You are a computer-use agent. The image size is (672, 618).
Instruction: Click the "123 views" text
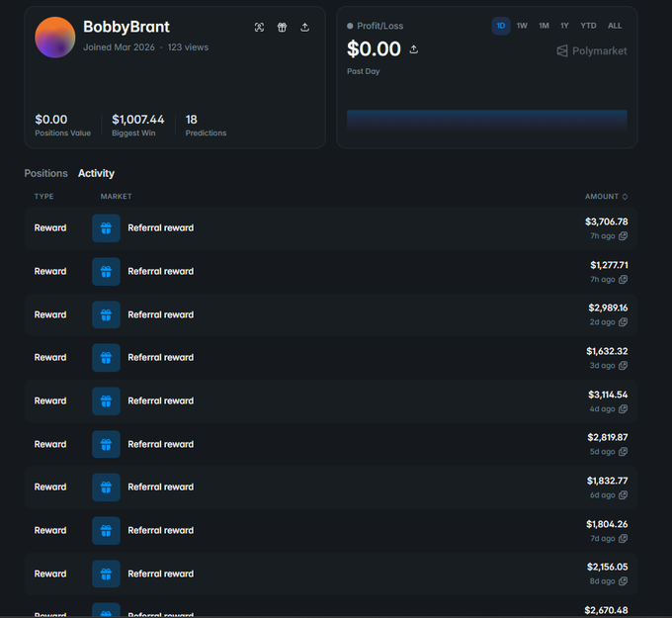coord(188,47)
